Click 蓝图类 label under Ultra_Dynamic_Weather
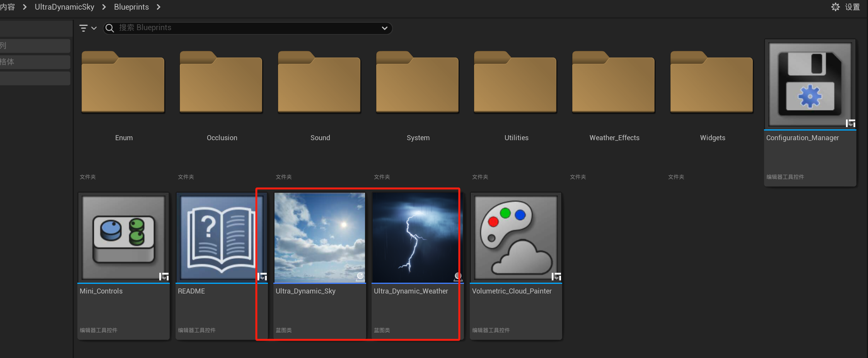868x358 pixels. (382, 330)
